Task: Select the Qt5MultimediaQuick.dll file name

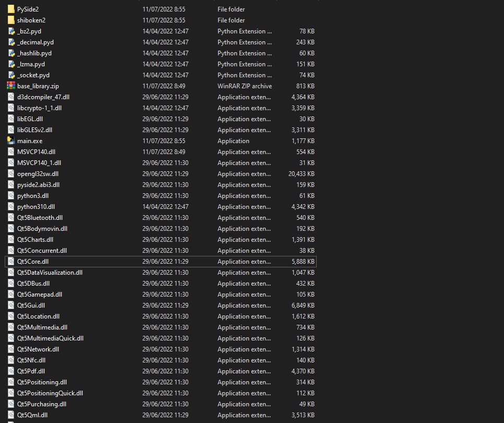Action: (x=51, y=338)
